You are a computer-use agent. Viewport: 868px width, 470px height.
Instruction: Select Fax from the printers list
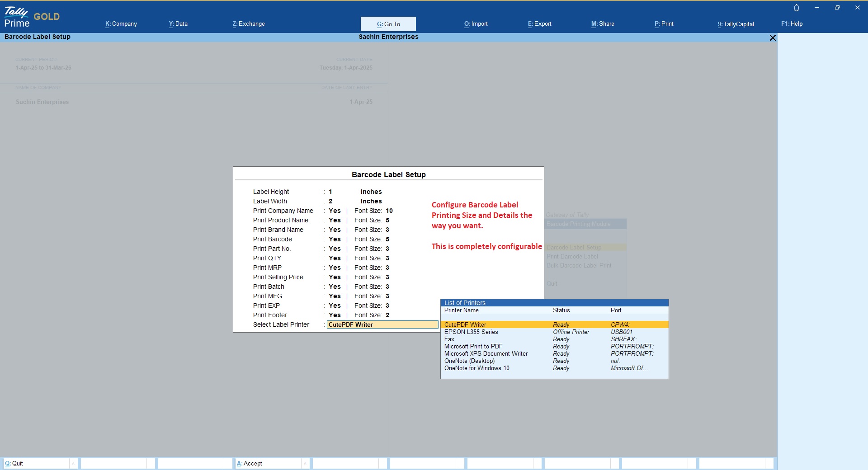(449, 339)
